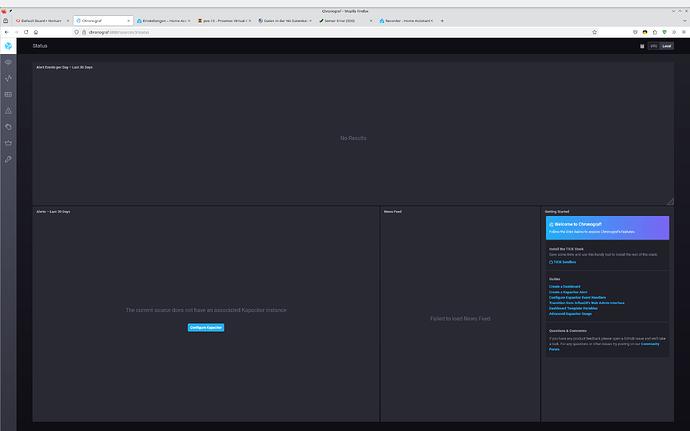Open the Community Forum link

[x=650, y=344]
